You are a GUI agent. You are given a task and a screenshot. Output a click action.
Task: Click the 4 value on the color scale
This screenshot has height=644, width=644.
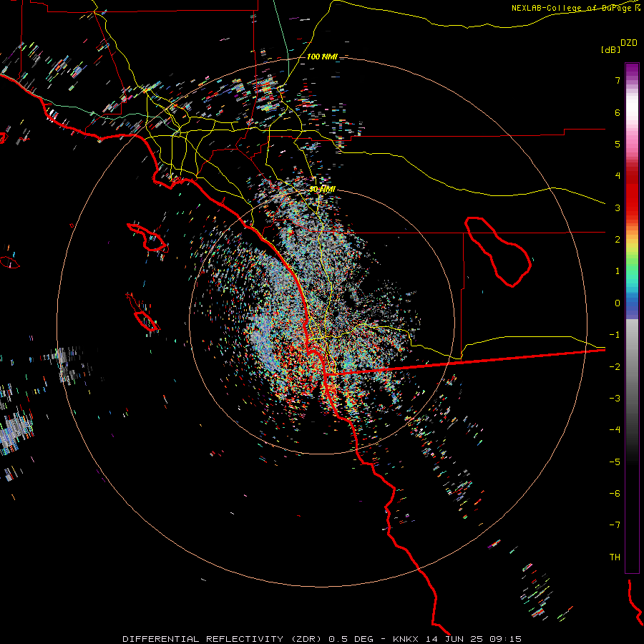pyautogui.click(x=618, y=176)
